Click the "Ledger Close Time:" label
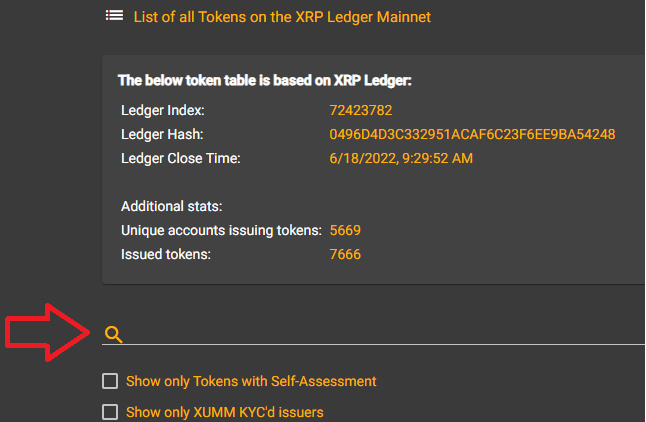This screenshot has width=646, height=422. 181,158
